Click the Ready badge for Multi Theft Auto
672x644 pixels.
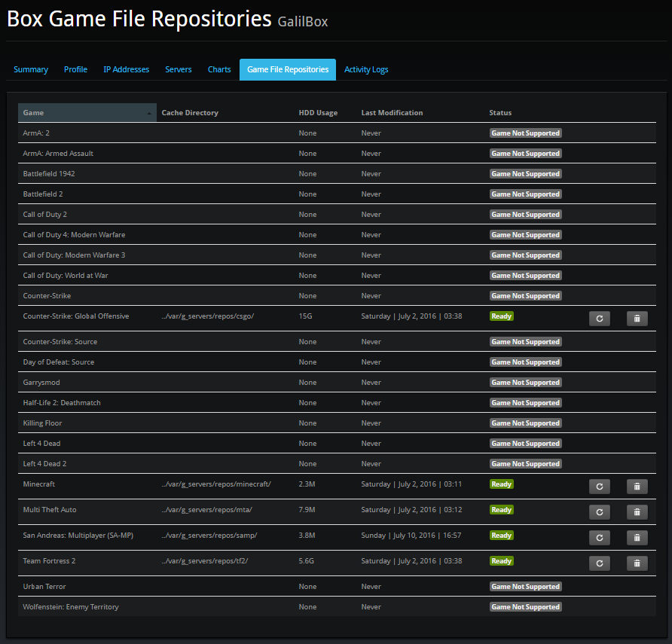click(502, 510)
